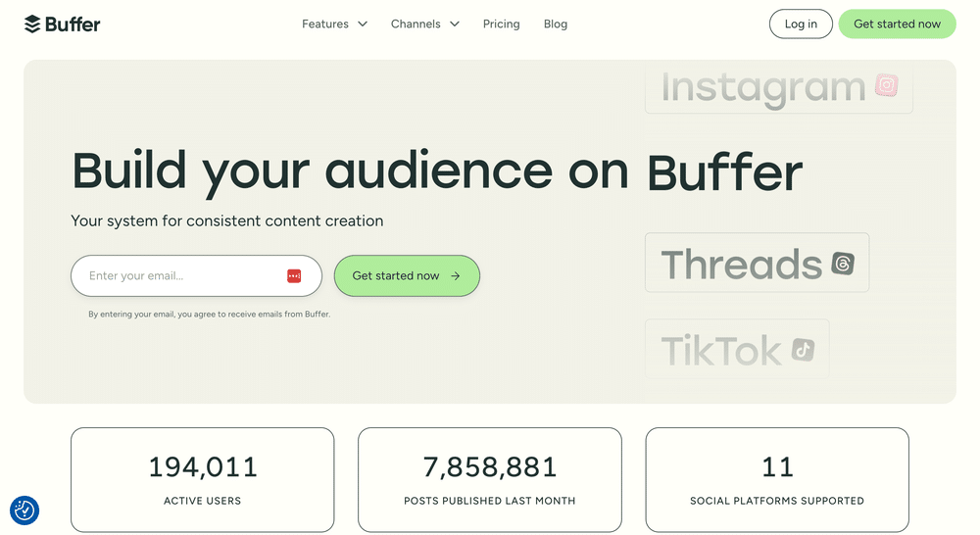Click the Log in button
This screenshot has height=535, width=980.
[801, 24]
